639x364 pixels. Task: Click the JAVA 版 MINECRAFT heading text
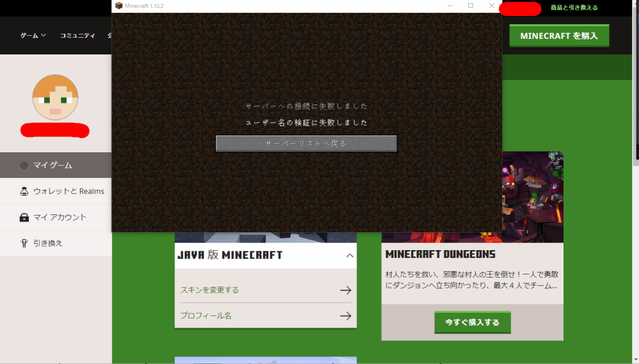(x=230, y=255)
